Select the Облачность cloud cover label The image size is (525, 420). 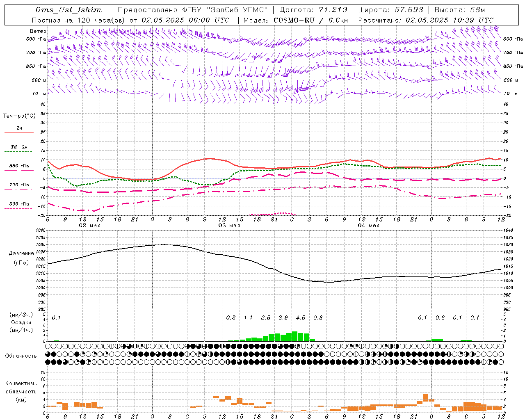[21, 356]
